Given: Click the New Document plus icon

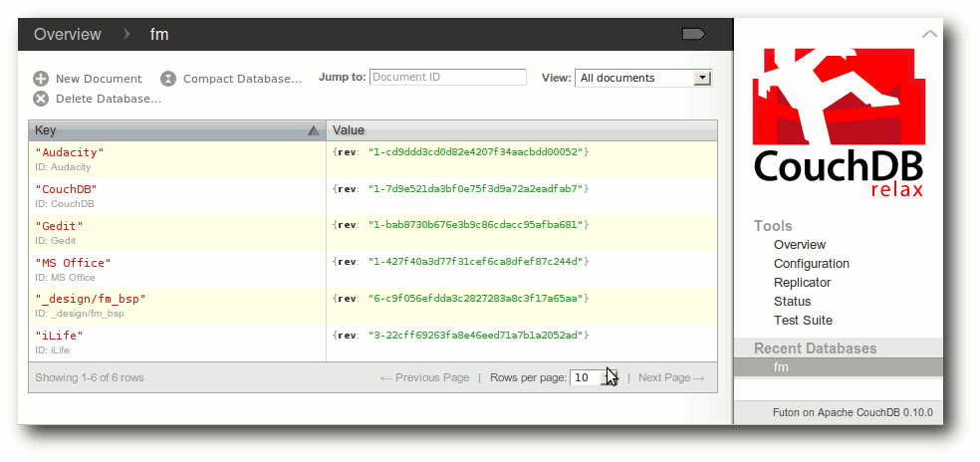Looking at the screenshot, I should pos(41,79).
